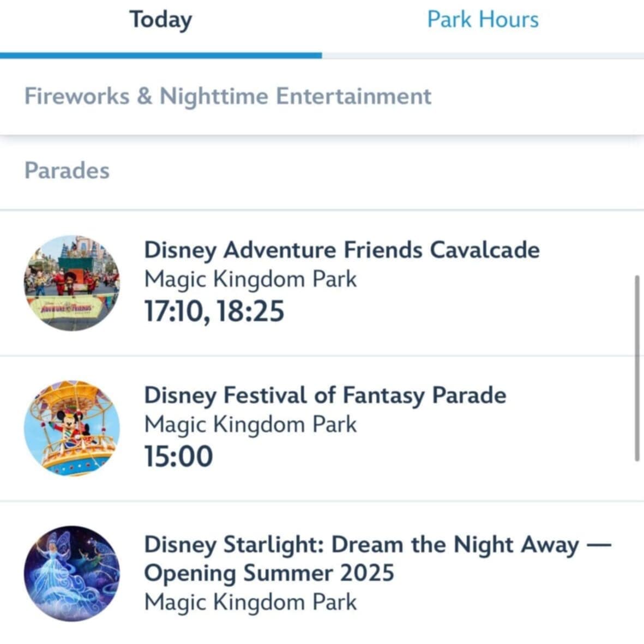Viewport: 644px width, 644px height.
Task: Tap Magic Kingdom Park under Adventure Friends Cavalcade
Action: point(250,280)
